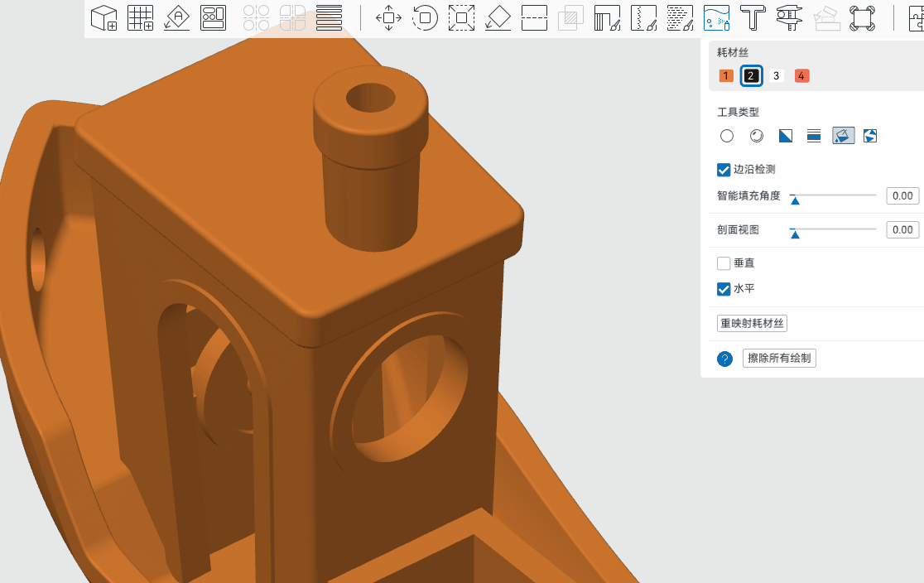
Task: Click the 擦除所有绘制 button
Action: [779, 359]
